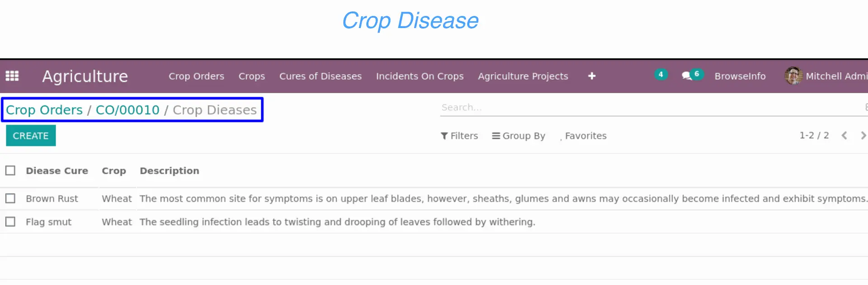The image size is (868, 285).
Task: Click the Crop Orders breadcrumb link
Action: pyautogui.click(x=44, y=110)
